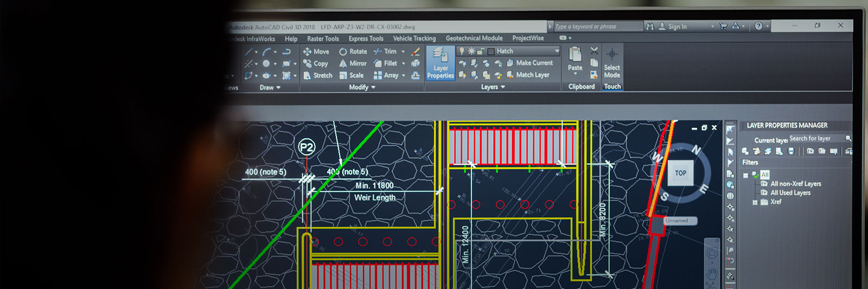Click the Explode tool beside Fillet
Screen dimensions: 868x289
tap(416, 63)
